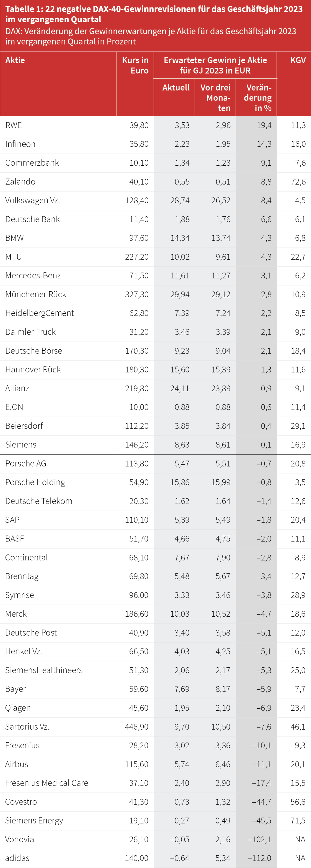Screen dimensions: 311x868
Task: Click the RWE row name
Action: pyautogui.click(x=13, y=125)
